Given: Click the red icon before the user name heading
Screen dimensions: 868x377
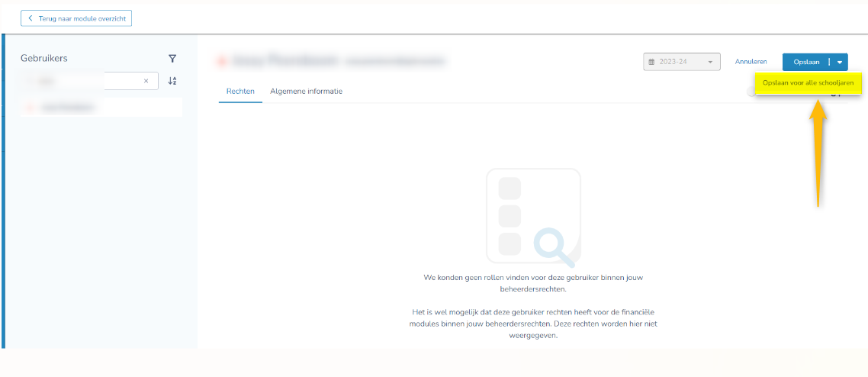Looking at the screenshot, I should coord(222,61).
